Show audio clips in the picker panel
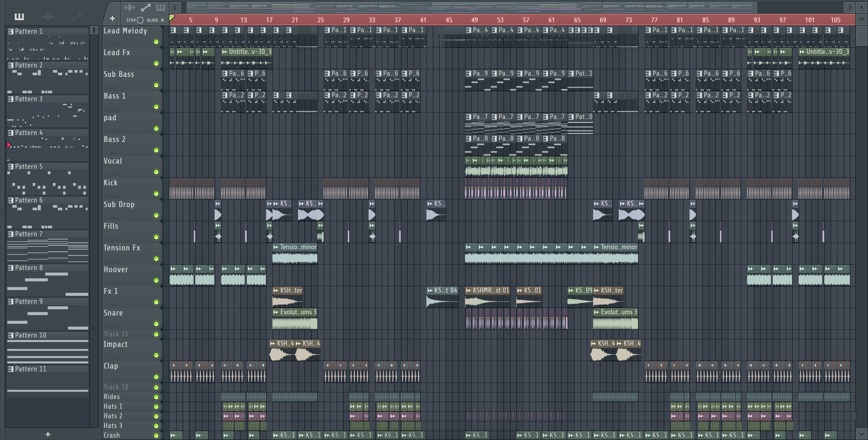868x440 pixels. pyautogui.click(x=48, y=17)
